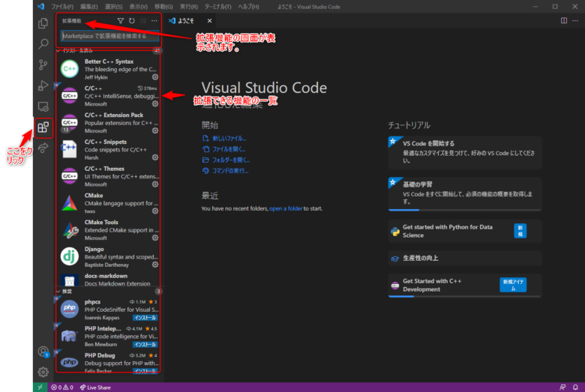This screenshot has width=585, height=392.
Task: Open Get Started with C++ Development
Action: pyautogui.click(x=464, y=286)
